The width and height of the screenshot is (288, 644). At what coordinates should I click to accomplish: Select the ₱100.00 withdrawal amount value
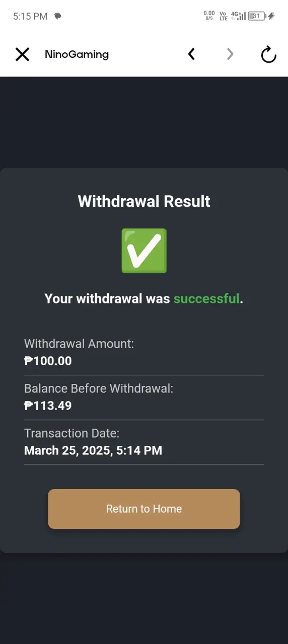[48, 361]
